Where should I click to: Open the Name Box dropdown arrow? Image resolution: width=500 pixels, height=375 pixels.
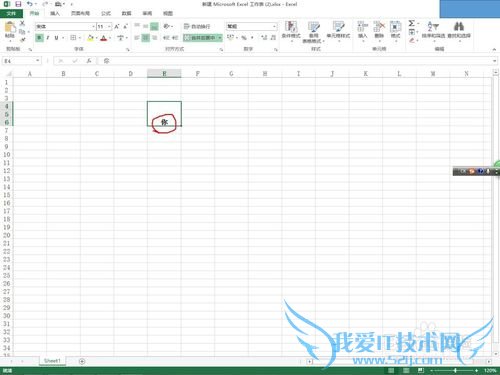point(38,61)
